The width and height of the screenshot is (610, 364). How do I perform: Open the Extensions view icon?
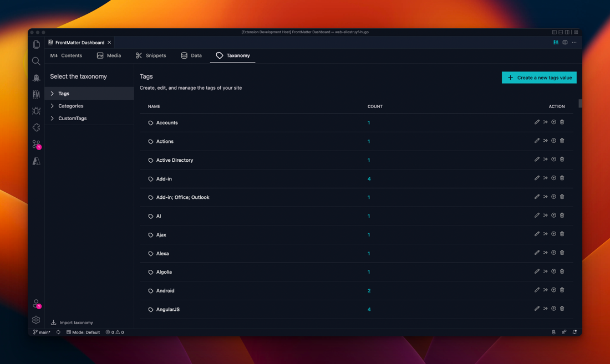point(36,127)
